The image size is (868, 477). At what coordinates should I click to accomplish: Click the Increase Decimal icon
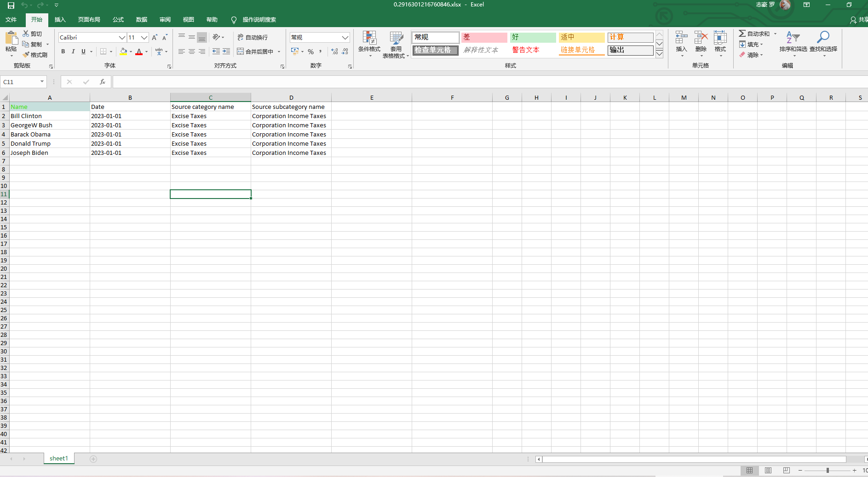point(334,51)
